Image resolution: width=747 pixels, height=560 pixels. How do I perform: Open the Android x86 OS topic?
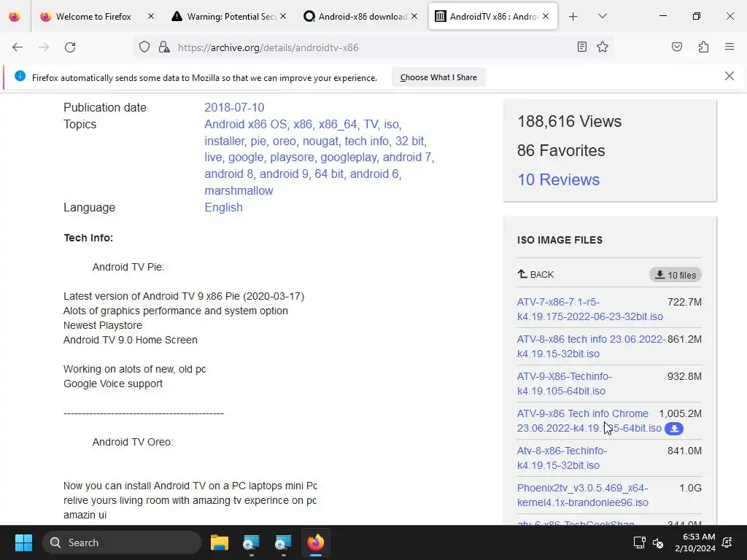tap(246, 124)
